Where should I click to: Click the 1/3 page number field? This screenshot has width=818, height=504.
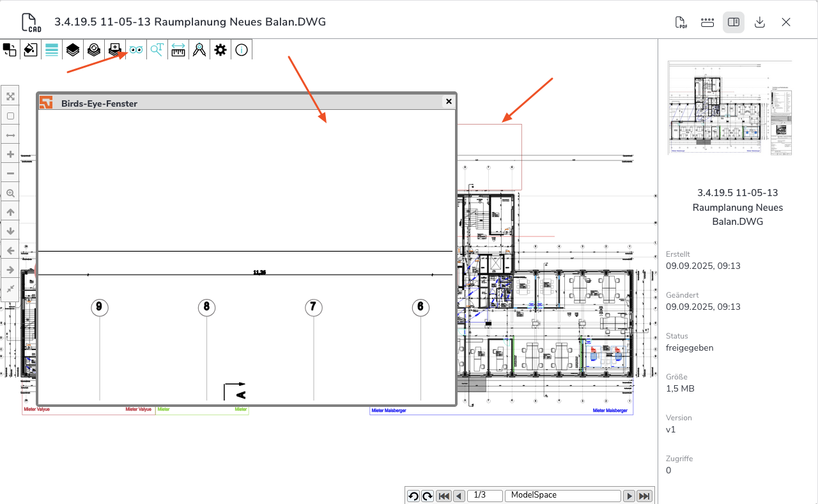click(x=485, y=496)
